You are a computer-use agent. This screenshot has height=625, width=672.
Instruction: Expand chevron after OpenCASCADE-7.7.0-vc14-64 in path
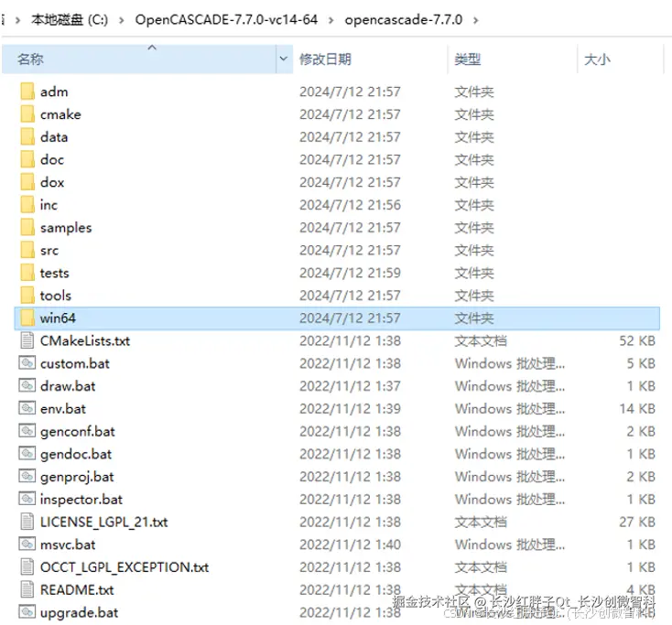coord(331,20)
